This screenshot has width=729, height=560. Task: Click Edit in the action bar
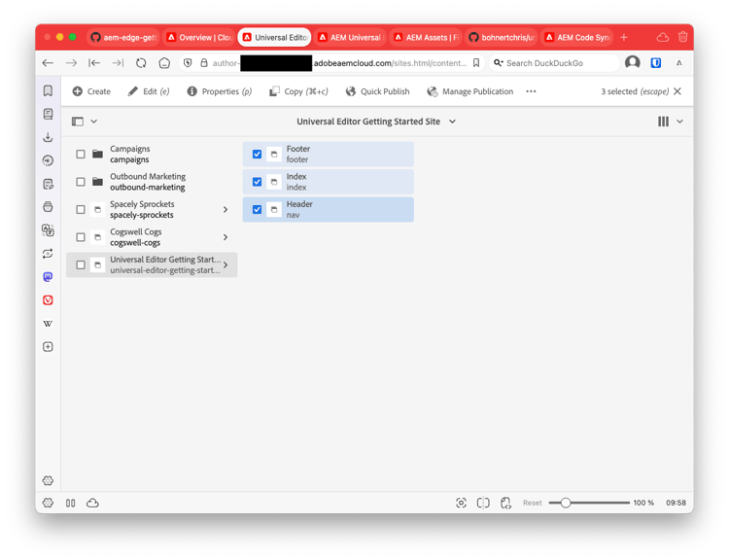pos(149,91)
